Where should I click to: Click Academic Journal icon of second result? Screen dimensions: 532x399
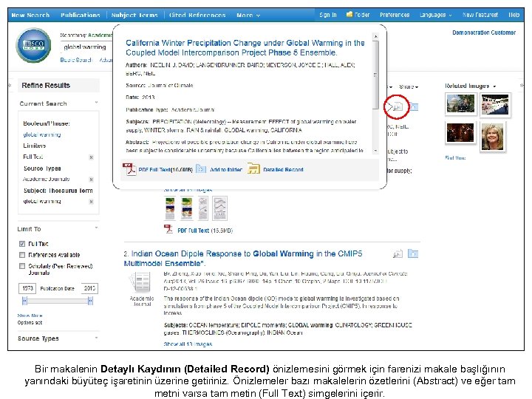[x=141, y=282]
